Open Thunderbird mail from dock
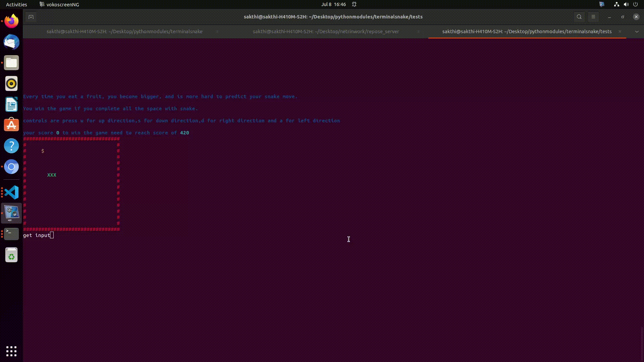The width and height of the screenshot is (644, 362). [x=11, y=42]
